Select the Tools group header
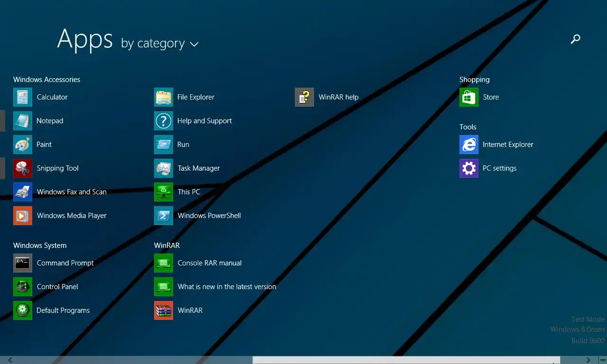Screen dimensions: 607x364 pos(468,127)
